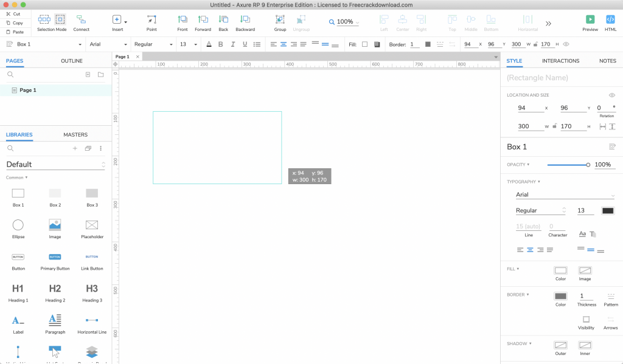623x364 pixels.
Task: Click the opacity slider handle
Action: (x=588, y=165)
